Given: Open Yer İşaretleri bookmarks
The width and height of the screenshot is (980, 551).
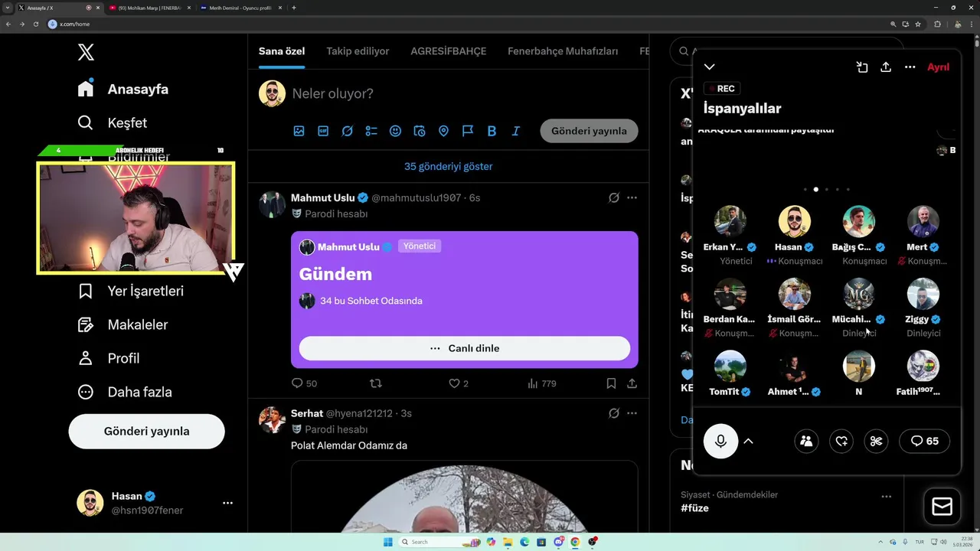Looking at the screenshot, I should [x=131, y=291].
